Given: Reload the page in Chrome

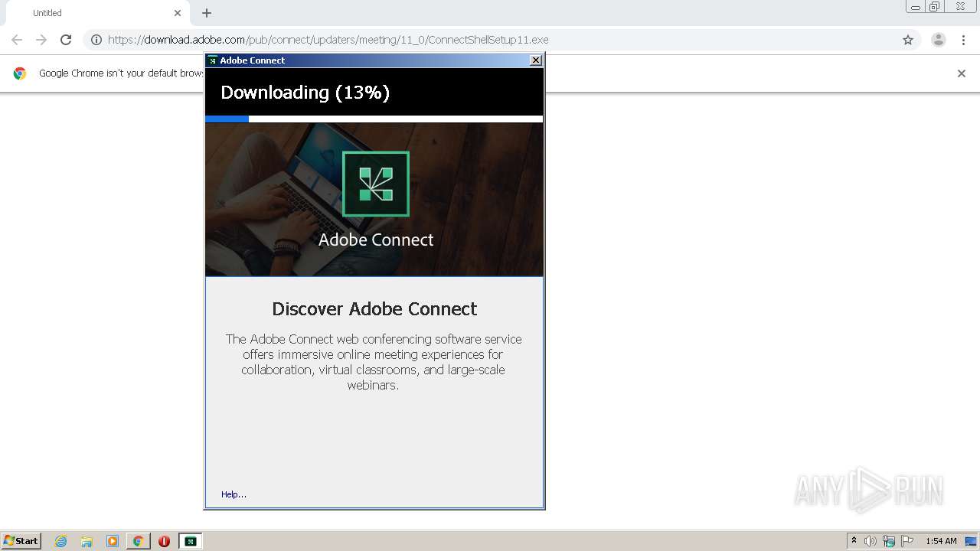Looking at the screenshot, I should pos(66,40).
